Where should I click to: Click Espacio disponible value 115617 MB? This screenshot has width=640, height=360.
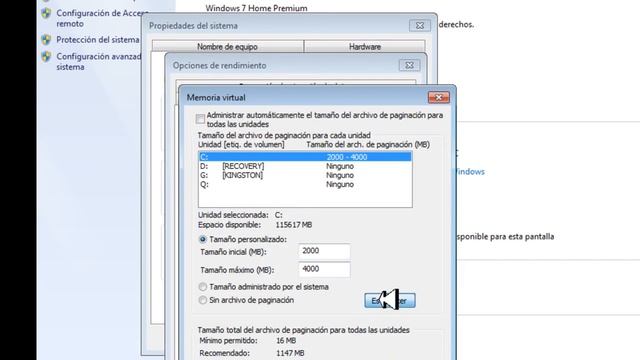coord(294,225)
